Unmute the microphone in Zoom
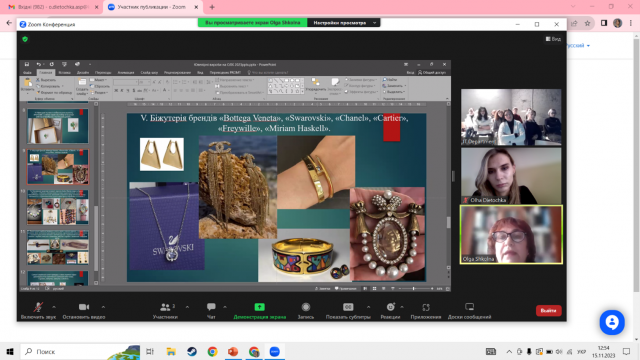The height and width of the screenshot is (360, 640). 38,307
